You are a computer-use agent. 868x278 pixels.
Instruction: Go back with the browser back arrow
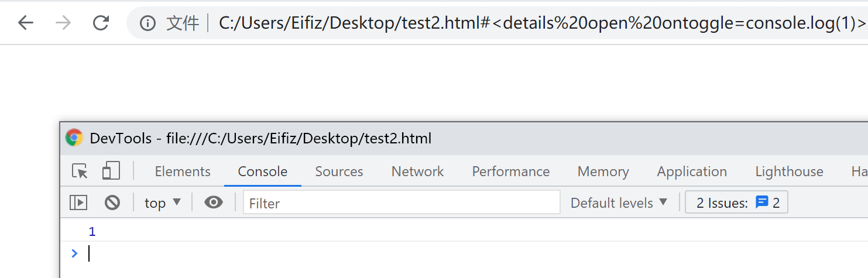point(26,23)
